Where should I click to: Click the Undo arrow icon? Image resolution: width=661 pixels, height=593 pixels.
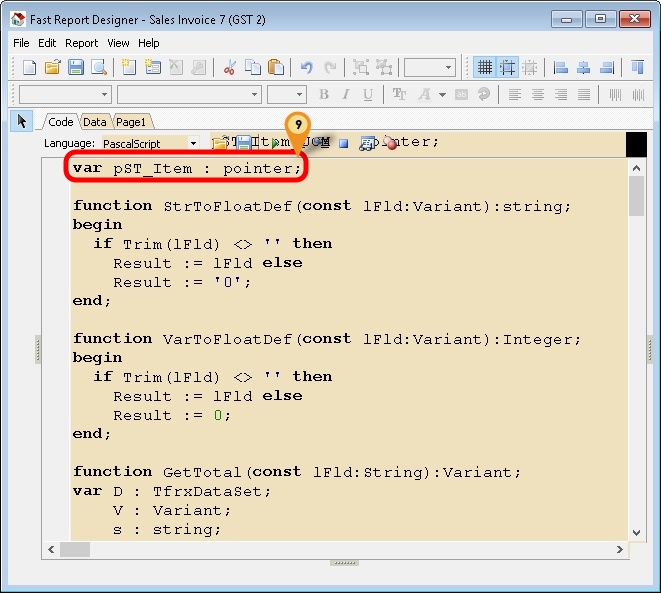click(306, 67)
